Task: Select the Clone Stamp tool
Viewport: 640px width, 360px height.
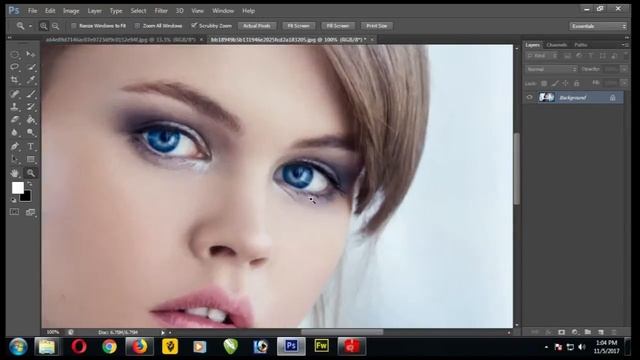Action: (x=15, y=107)
